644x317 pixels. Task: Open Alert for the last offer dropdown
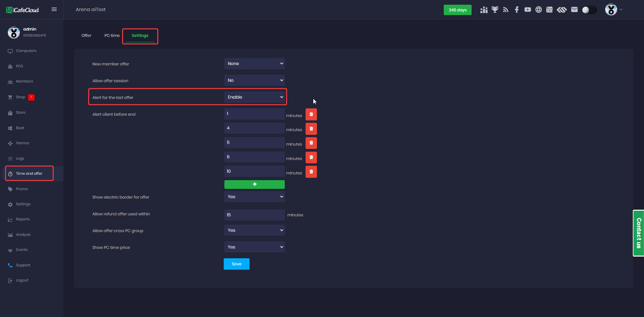(254, 97)
